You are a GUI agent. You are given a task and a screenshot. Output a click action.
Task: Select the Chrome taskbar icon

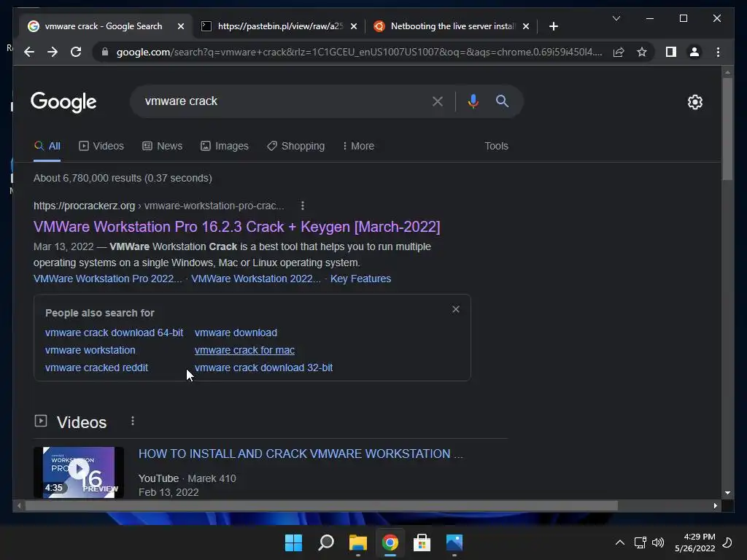point(390,542)
